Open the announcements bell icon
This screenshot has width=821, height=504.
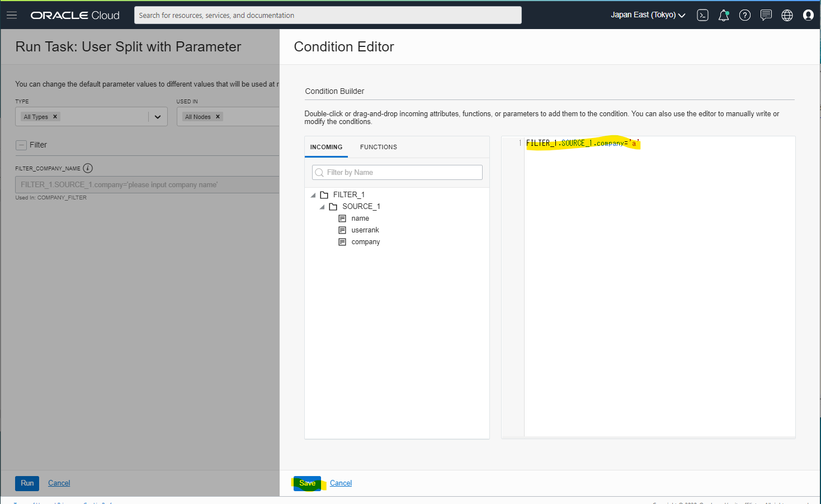(724, 15)
